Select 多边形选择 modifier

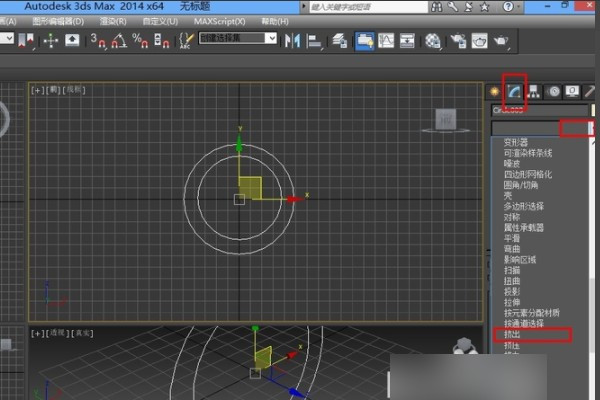point(523,206)
